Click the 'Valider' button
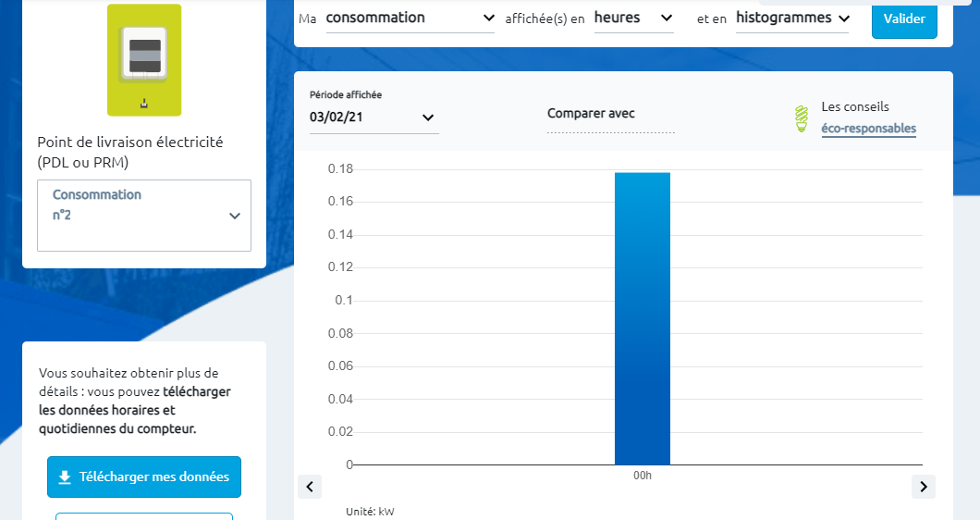The height and width of the screenshot is (520, 980). click(x=904, y=19)
